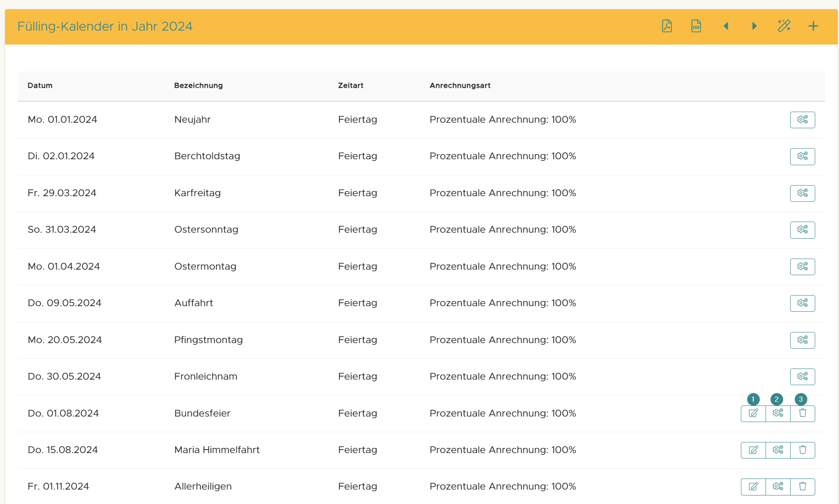Click the numbered badge 2 marker
Image resolution: width=839 pixels, height=504 pixels.
[x=777, y=399]
